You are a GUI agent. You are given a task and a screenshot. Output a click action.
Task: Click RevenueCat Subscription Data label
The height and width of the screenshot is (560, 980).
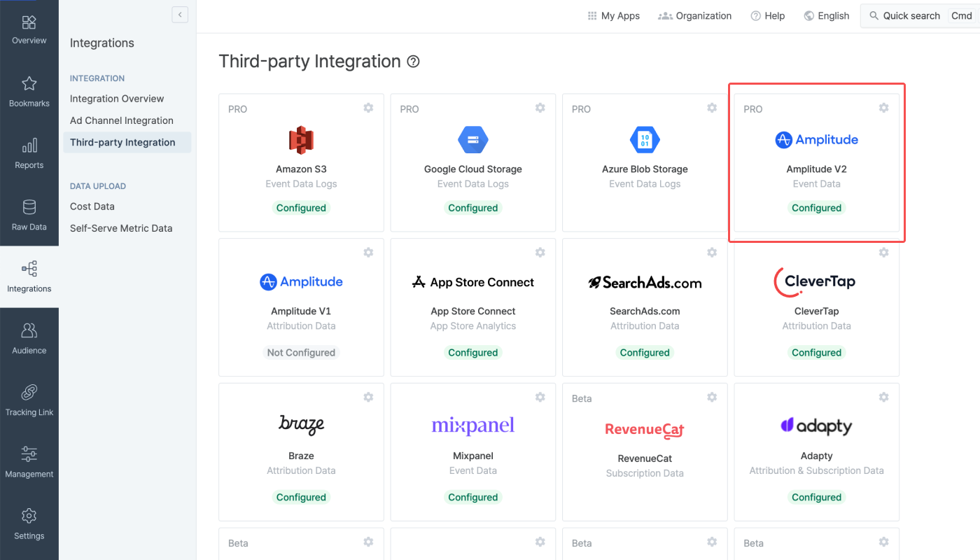tap(645, 473)
